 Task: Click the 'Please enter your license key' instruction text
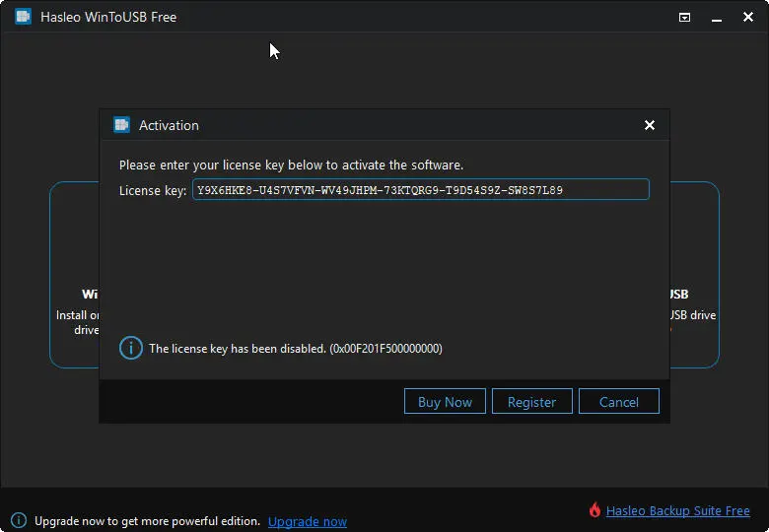pyautogui.click(x=291, y=166)
